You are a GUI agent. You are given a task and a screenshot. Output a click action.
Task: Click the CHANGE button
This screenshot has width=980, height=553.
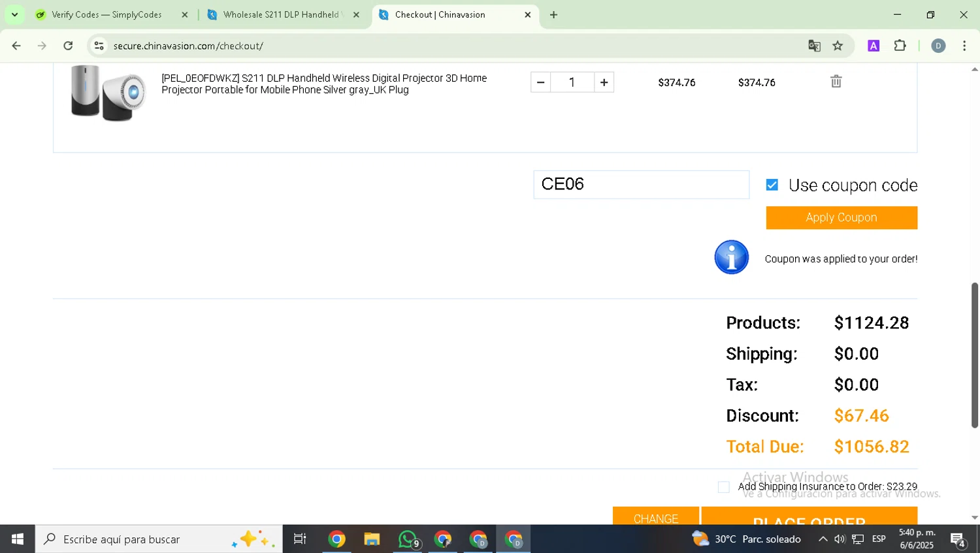tap(655, 516)
